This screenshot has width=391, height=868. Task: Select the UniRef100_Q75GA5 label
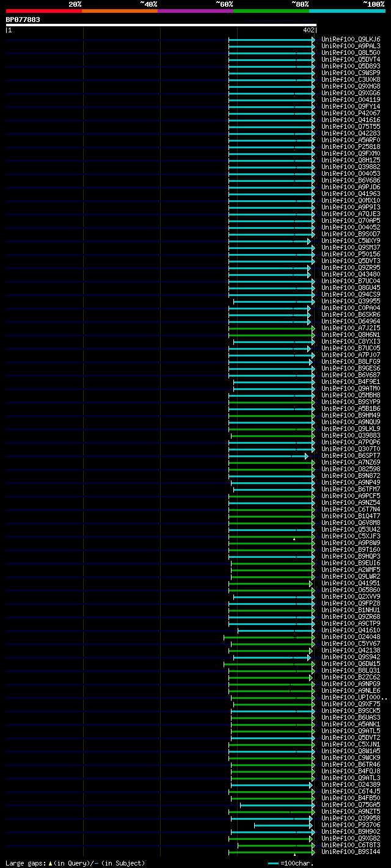point(351,805)
